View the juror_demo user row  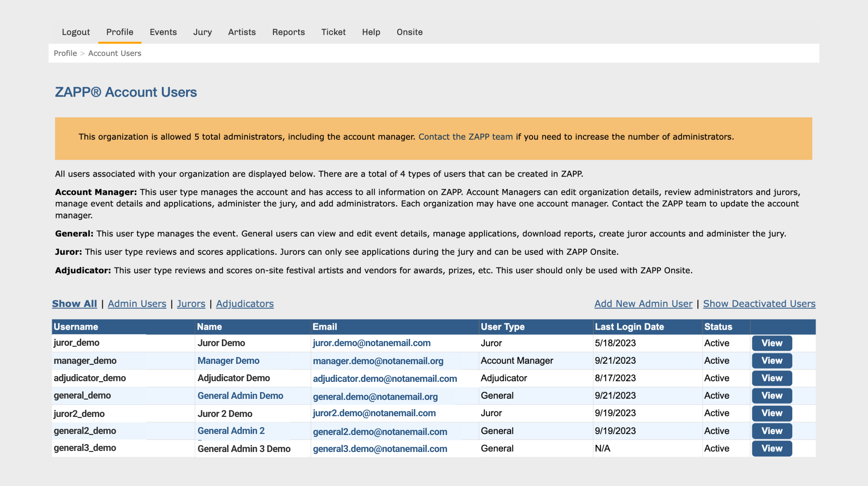[x=771, y=343]
